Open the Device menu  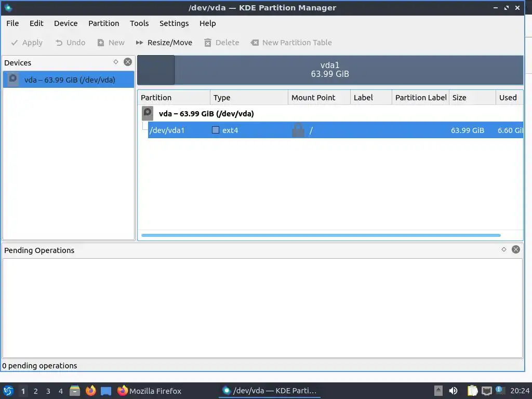(x=66, y=23)
